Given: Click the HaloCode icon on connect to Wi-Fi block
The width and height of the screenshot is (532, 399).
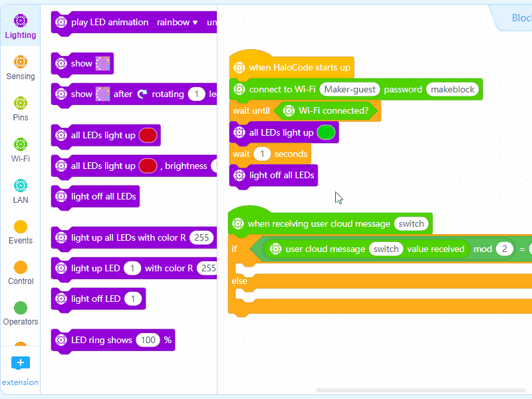Looking at the screenshot, I should point(239,89).
